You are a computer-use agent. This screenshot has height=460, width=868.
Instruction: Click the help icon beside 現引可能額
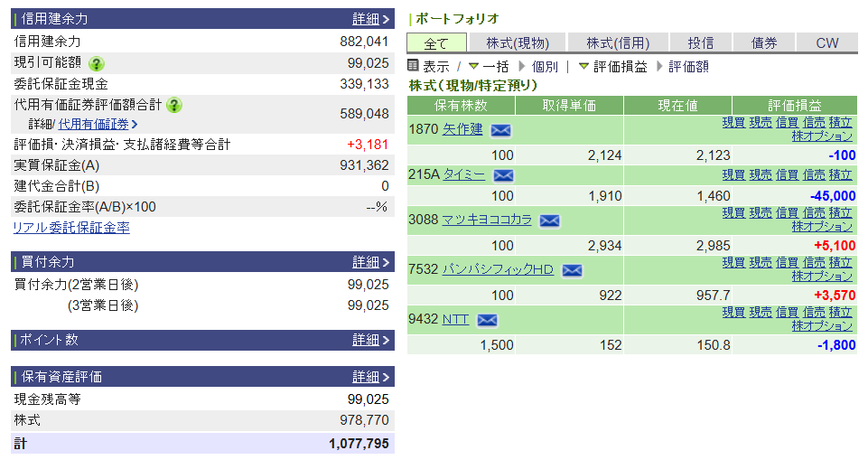[97, 63]
